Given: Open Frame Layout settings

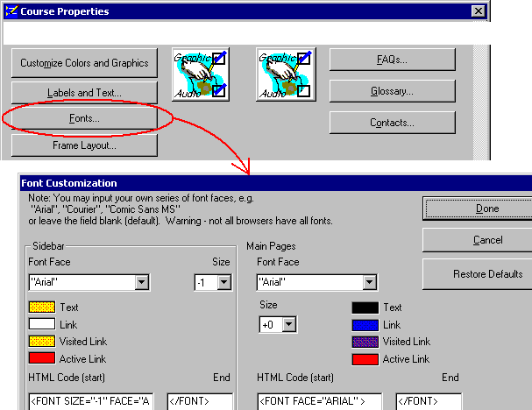Looking at the screenshot, I should (84, 145).
